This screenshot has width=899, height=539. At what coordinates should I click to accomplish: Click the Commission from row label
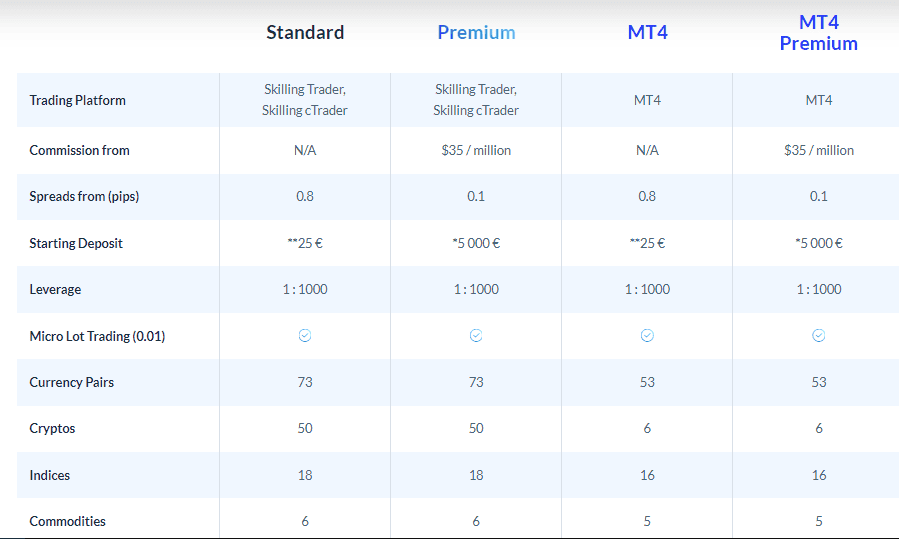[x=79, y=150]
